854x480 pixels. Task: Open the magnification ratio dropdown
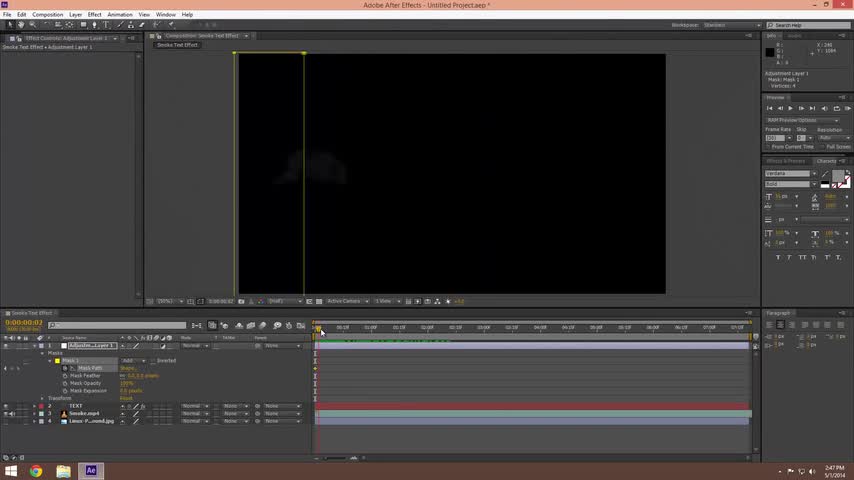170,301
